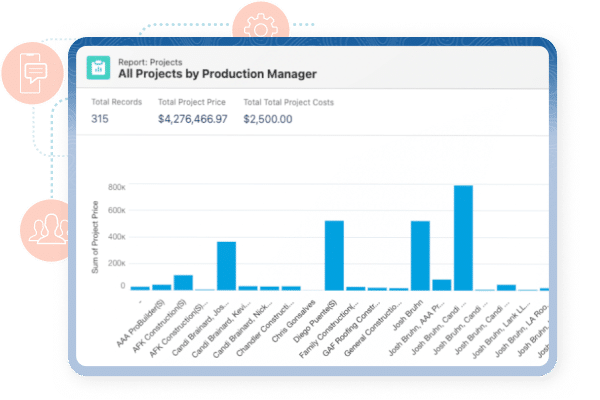Click the 'Josh Bruhn, LA Roo...' axis label
The width and height of the screenshot is (600, 400).
pos(522,329)
